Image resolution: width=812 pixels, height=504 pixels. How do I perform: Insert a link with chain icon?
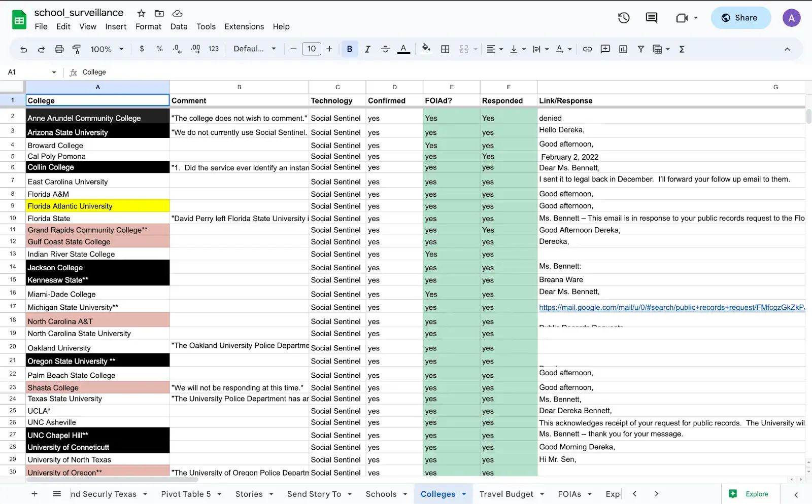point(587,49)
